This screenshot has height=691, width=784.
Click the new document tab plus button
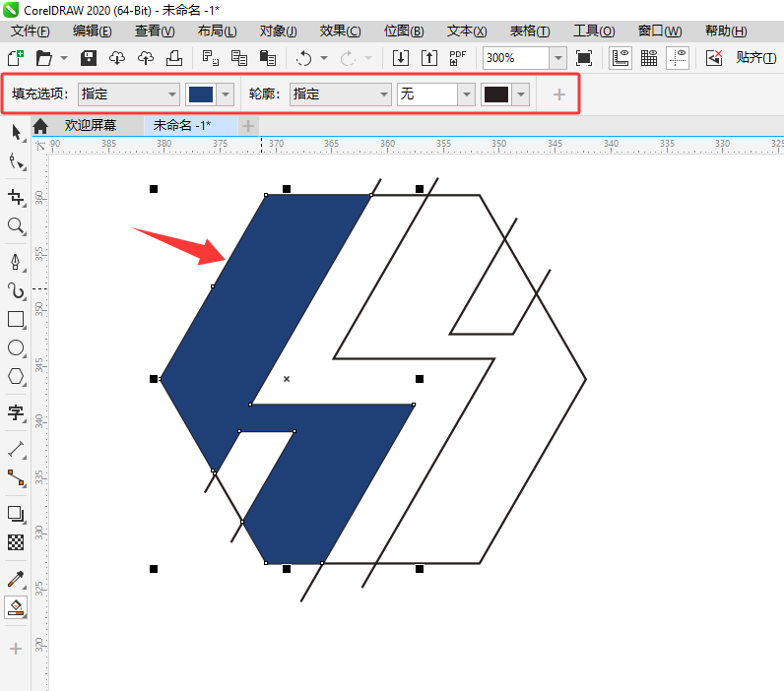tap(248, 126)
